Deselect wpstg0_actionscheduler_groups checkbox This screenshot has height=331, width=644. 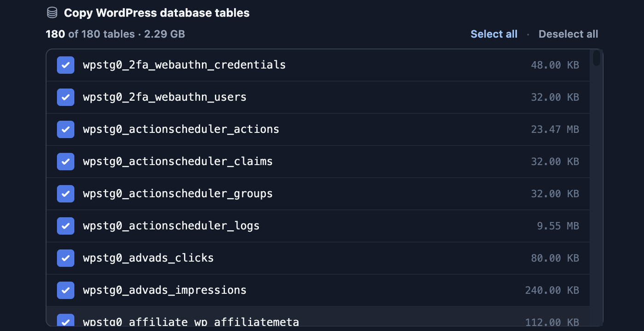(x=65, y=194)
